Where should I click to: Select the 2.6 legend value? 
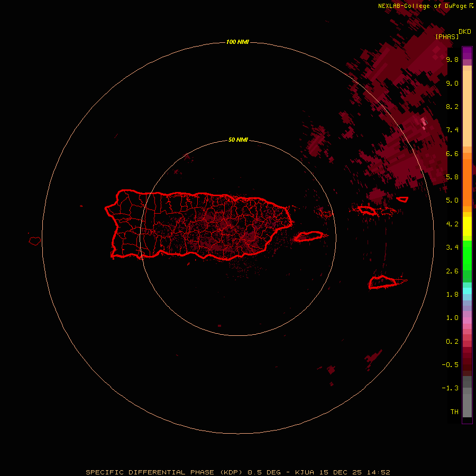click(x=452, y=271)
